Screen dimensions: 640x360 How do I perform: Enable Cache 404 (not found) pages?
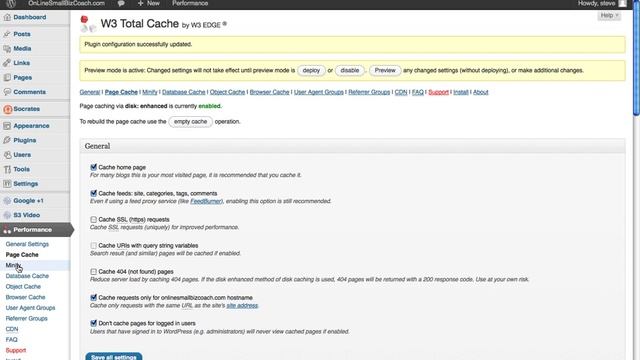point(93,272)
